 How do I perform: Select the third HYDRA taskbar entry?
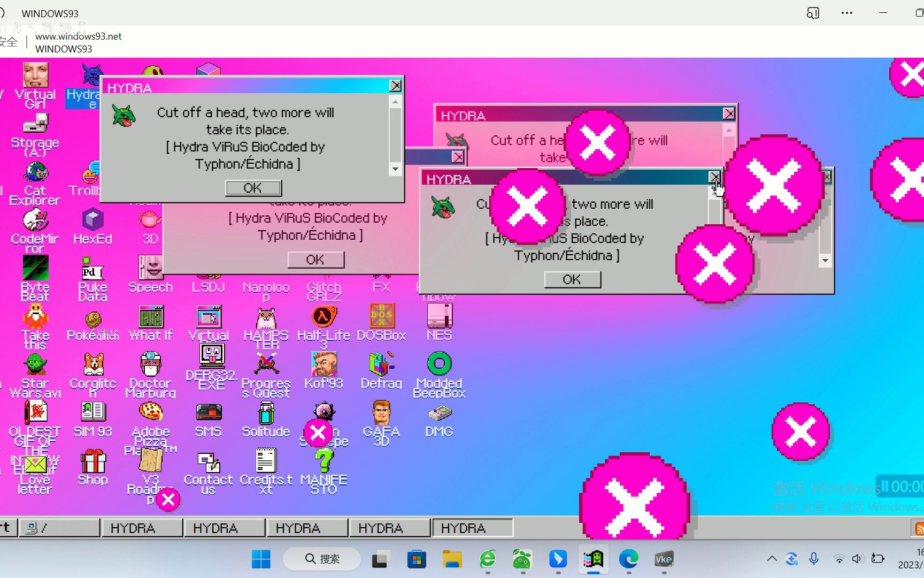[x=307, y=528]
